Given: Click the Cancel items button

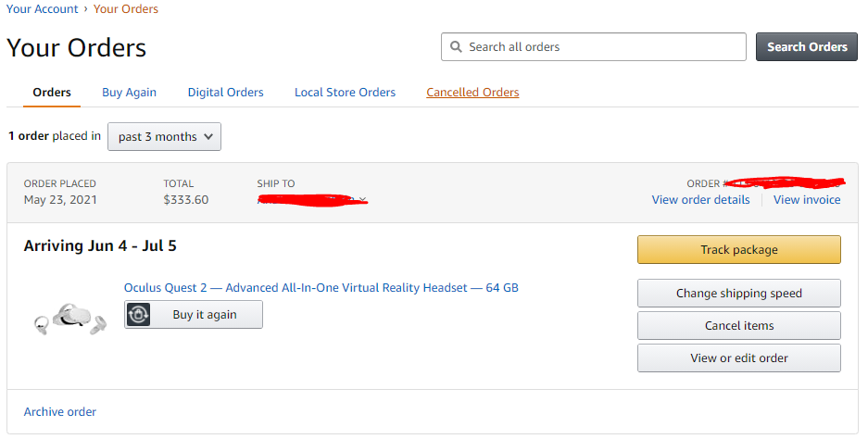Looking at the screenshot, I should click(x=739, y=325).
